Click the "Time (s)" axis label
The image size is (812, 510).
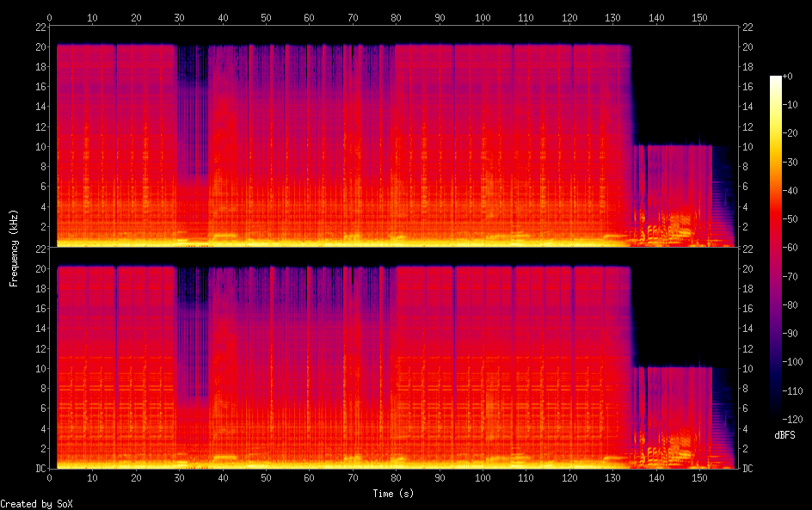point(394,494)
